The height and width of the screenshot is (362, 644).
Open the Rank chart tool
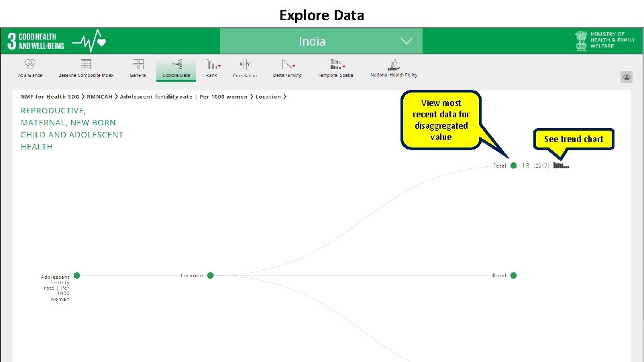(x=212, y=68)
